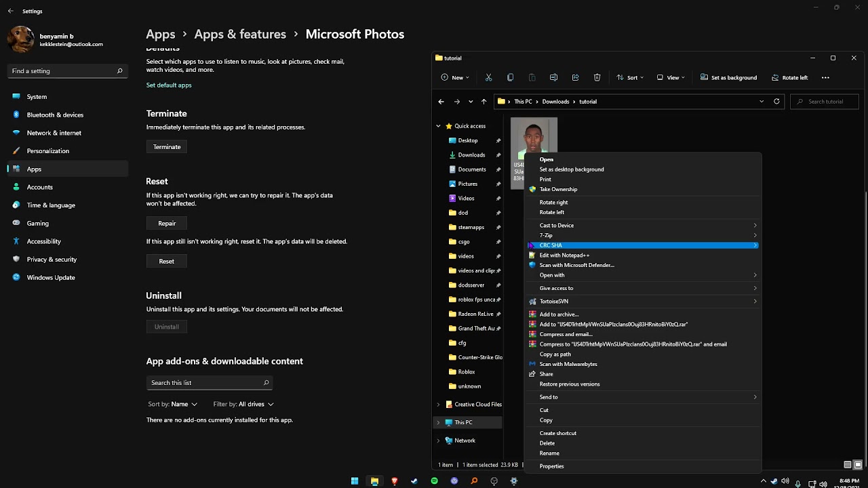Click the Share icon in Explorer toolbar
Screen dimensions: 868x488
(575, 77)
